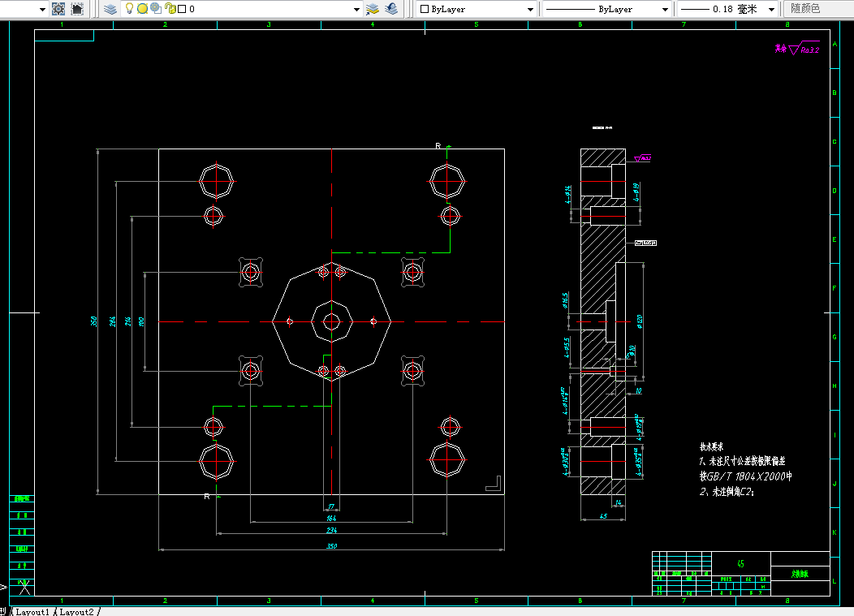Viewport: 854px width, 616px height.
Task: Select the 234 dimension text
Action: pos(331,530)
